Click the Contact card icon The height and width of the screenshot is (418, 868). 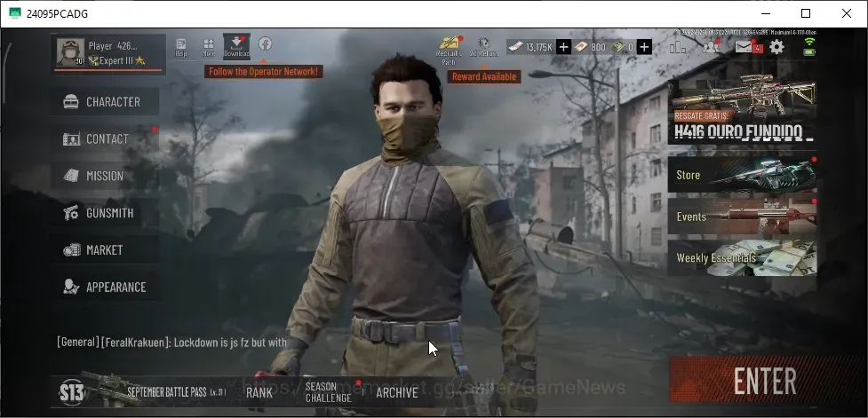coord(71,138)
